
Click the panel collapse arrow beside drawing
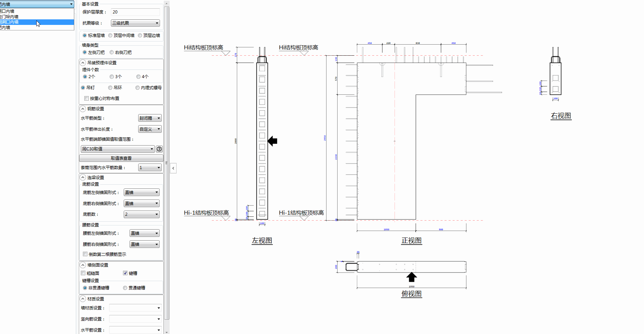click(x=173, y=168)
